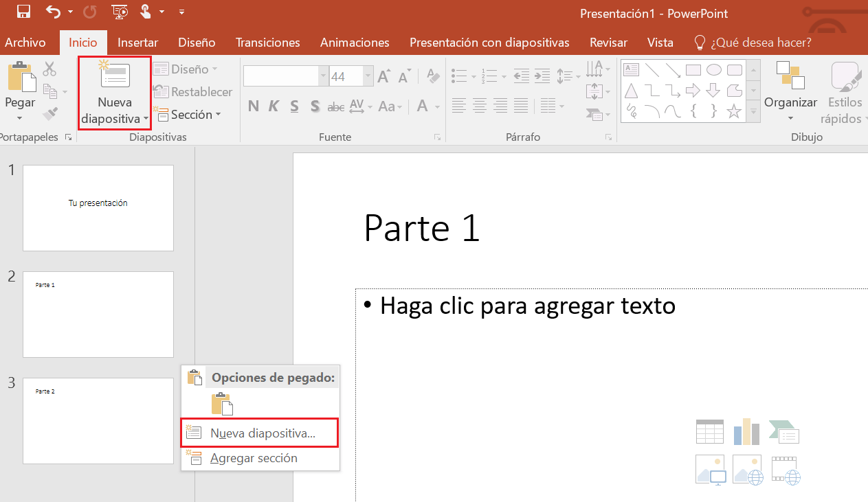Screen dimensions: 868x502
Task: Click Restablecer in Diapositivas group
Action: tap(193, 91)
